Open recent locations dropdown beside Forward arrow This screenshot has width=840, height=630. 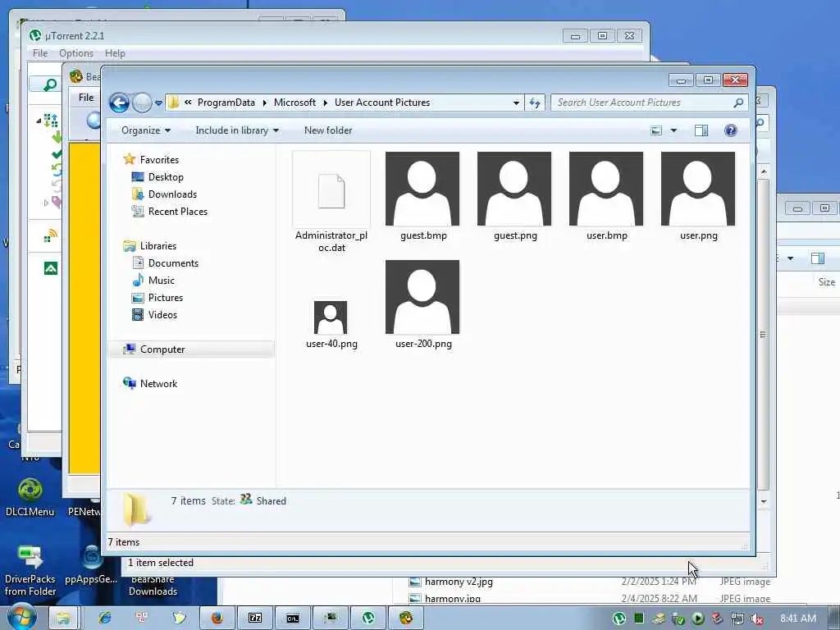[158, 103]
